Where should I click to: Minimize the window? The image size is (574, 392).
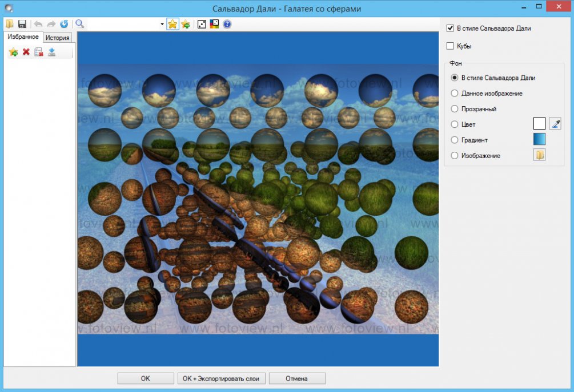524,7
